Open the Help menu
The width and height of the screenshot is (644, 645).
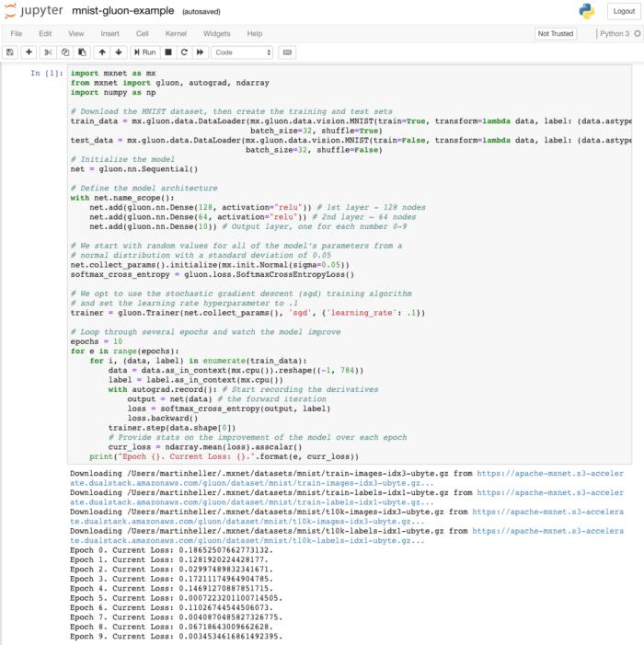click(x=255, y=34)
